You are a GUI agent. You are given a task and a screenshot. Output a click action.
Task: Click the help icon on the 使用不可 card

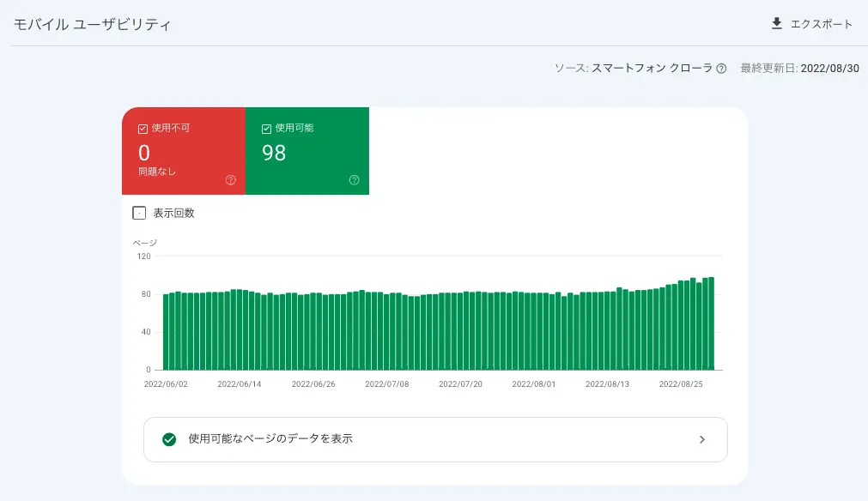[230, 180]
